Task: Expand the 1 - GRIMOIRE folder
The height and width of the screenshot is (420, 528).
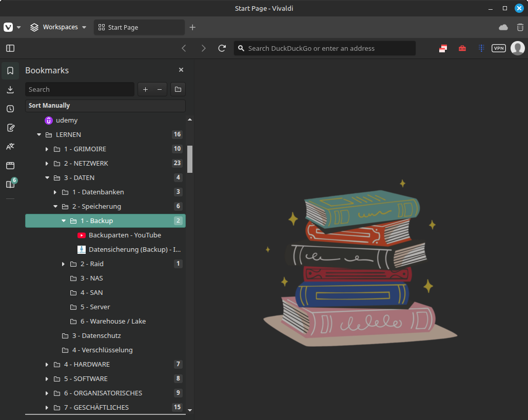Action: click(47, 149)
